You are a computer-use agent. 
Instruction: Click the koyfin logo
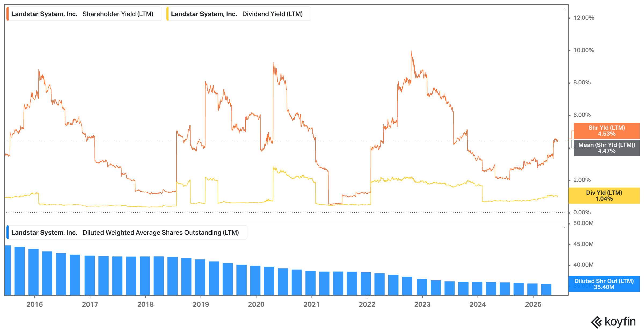(x=613, y=322)
